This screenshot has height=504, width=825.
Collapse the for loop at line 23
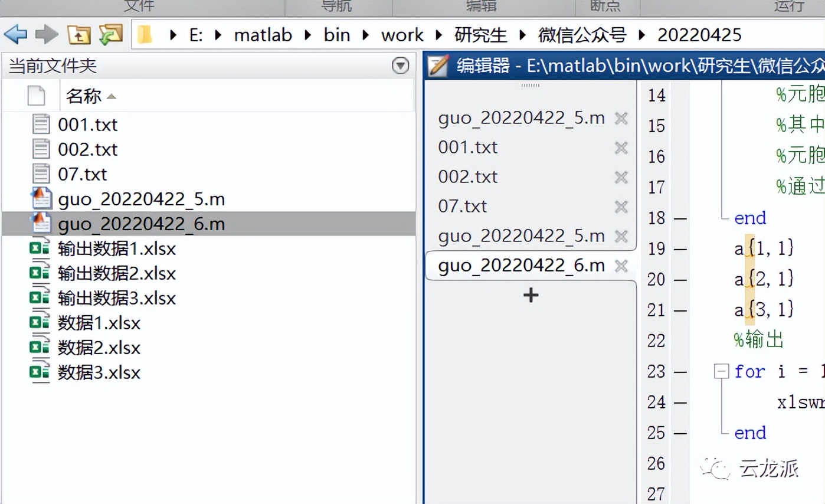pyautogui.click(x=721, y=372)
